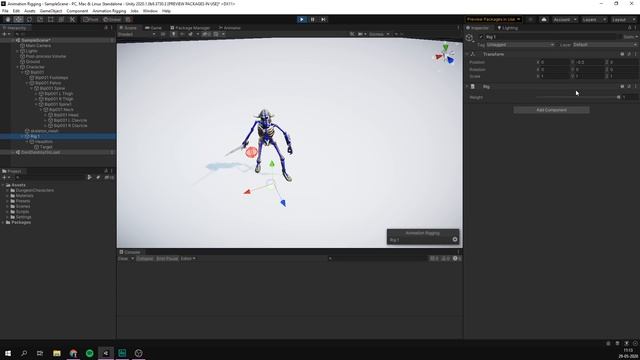
Task: Open the GameObject menu
Action: (x=51, y=11)
